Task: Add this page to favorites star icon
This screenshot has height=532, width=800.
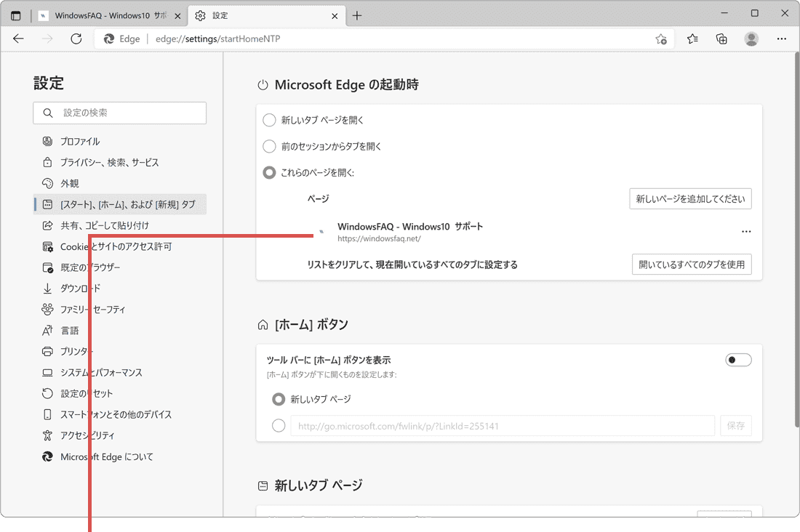Action: (660, 39)
